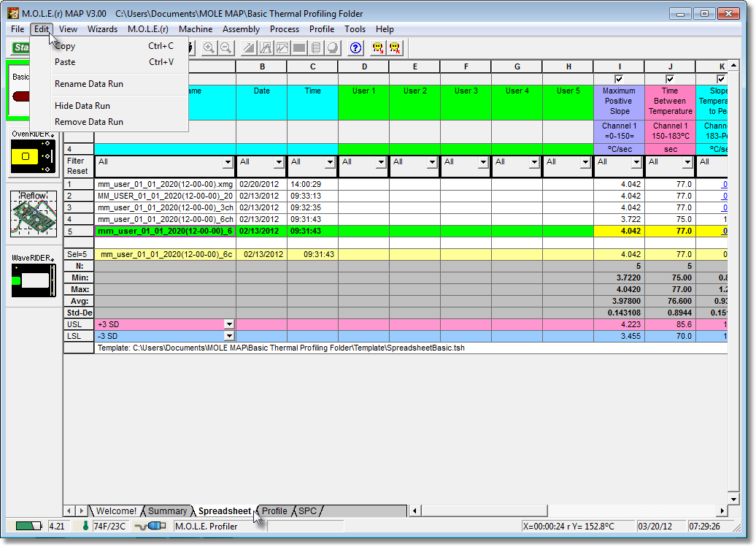Select the OvenRIDER environment icon

[34, 156]
